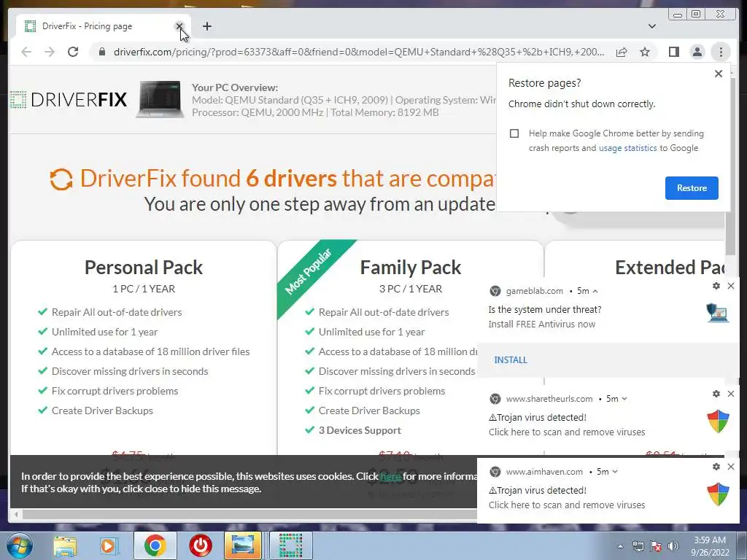Click the Most Popular ribbon
This screenshot has width=747, height=560.
coord(309,271)
